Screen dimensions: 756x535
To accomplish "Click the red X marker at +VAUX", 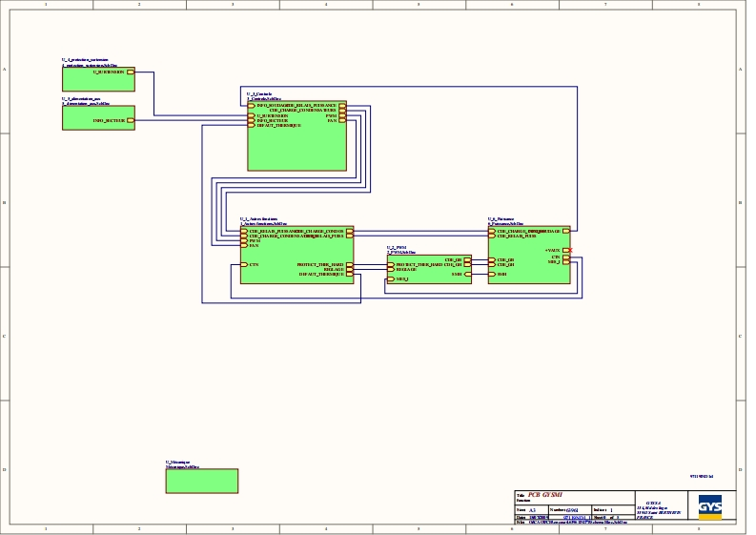I will (x=570, y=250).
